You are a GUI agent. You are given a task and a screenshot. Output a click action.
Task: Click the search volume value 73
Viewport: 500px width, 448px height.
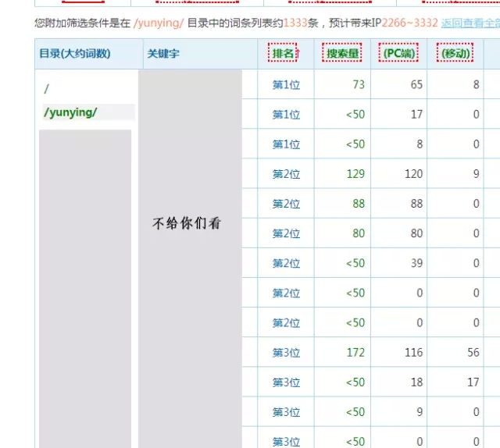click(359, 85)
